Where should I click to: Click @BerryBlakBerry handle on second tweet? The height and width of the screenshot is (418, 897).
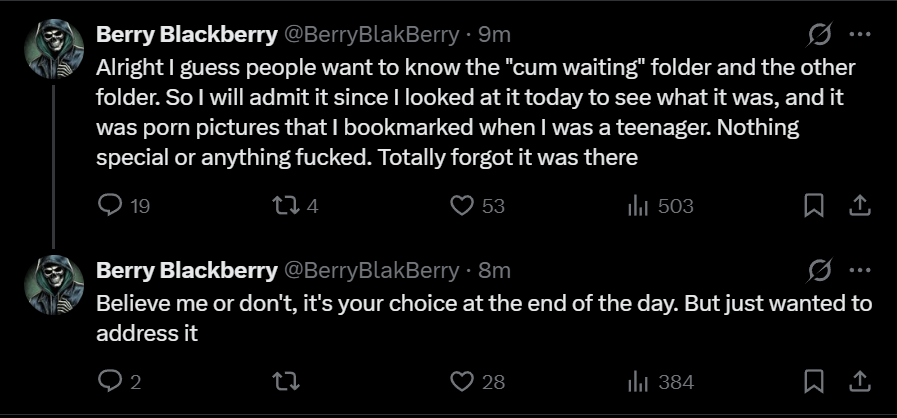pos(370,270)
